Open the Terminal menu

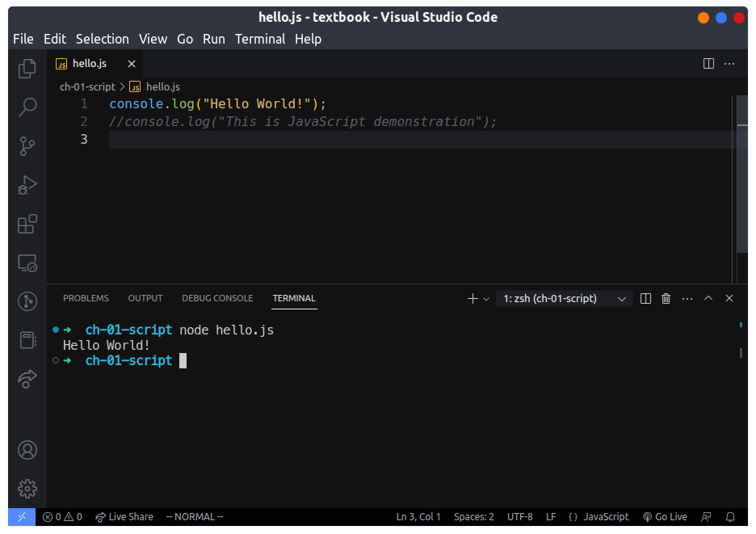tap(260, 39)
